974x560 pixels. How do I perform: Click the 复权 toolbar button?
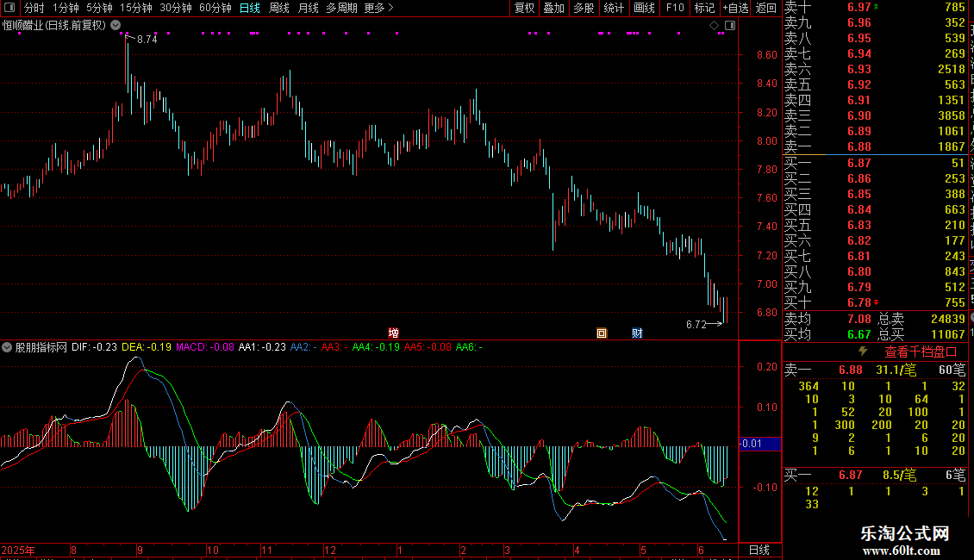click(524, 8)
